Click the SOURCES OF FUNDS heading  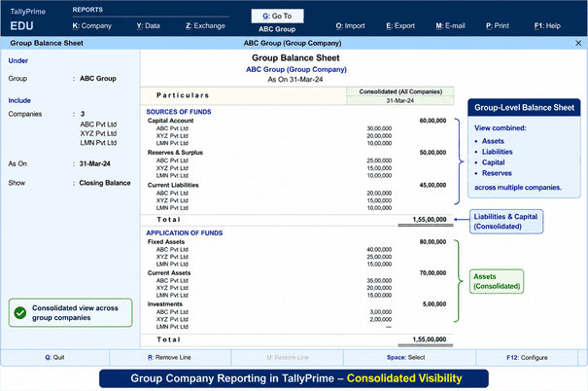(x=179, y=112)
